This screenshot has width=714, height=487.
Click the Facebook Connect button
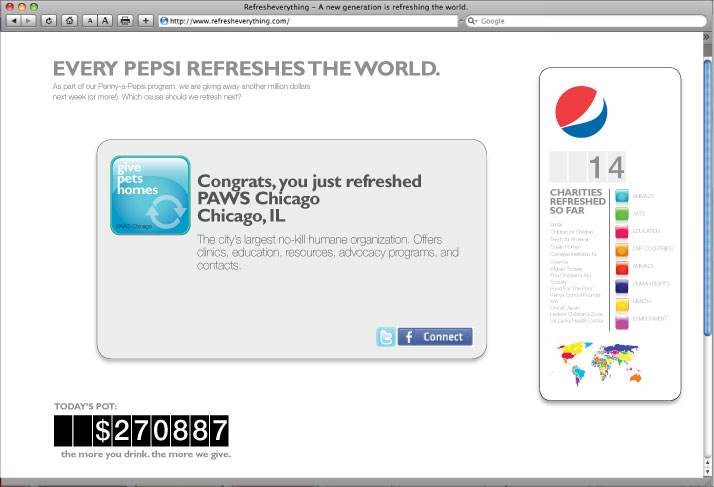[x=435, y=337]
